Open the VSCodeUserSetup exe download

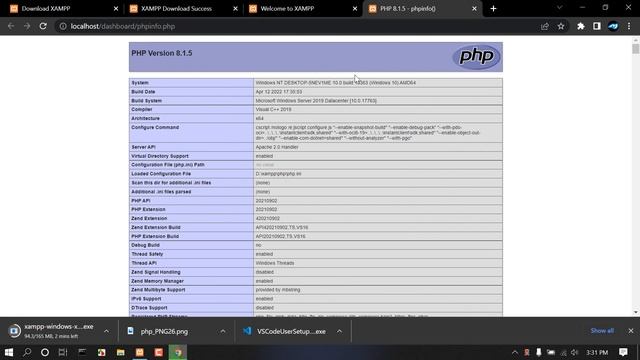[x=286, y=331]
